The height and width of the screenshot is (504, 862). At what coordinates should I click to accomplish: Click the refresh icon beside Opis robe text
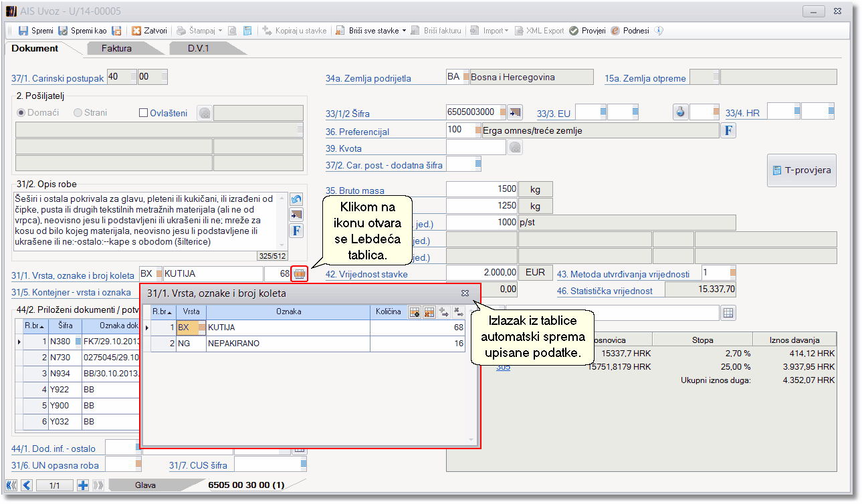(x=296, y=199)
